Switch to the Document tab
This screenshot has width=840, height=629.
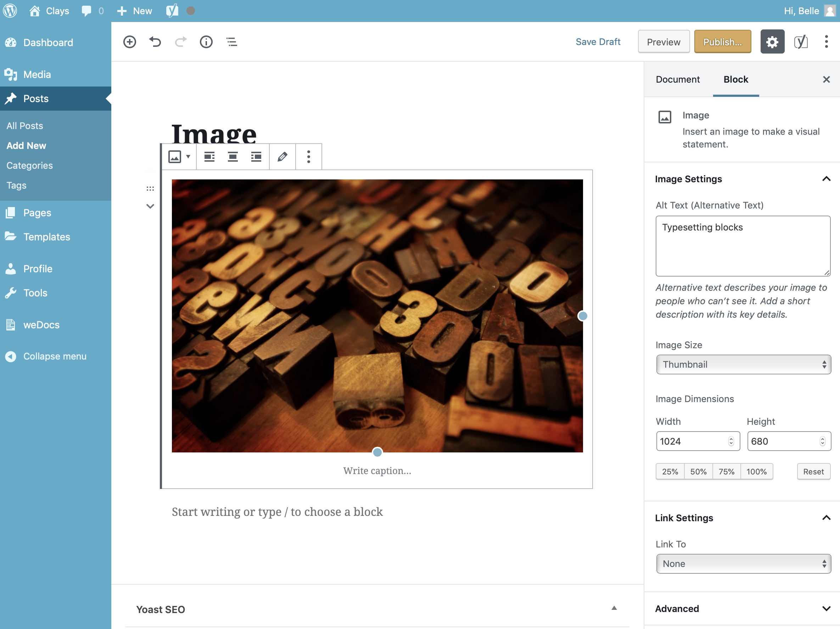click(677, 79)
